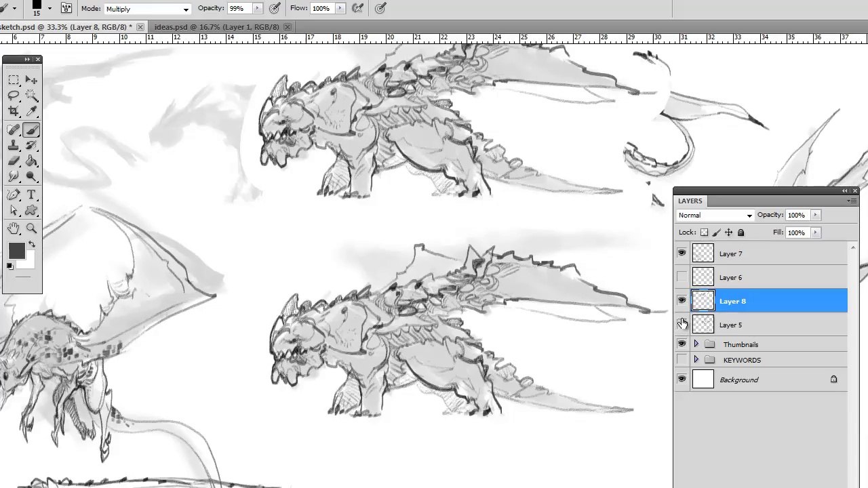Screen dimensions: 868x488
Task: Click the Layer 5 thumbnail
Action: (703, 325)
